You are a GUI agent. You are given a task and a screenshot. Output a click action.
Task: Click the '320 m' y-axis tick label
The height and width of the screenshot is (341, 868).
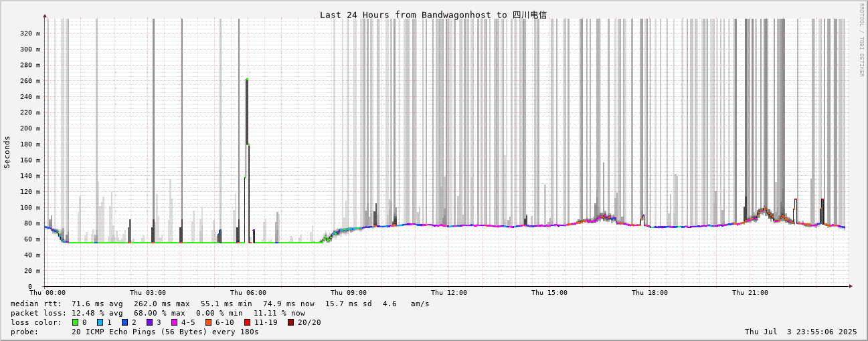[29, 33]
